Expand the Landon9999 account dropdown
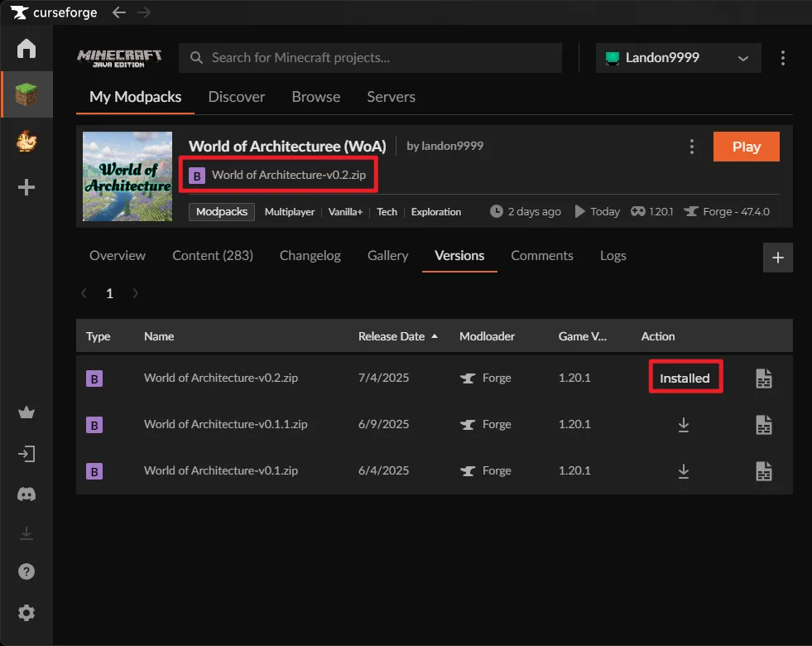This screenshot has width=812, height=646. click(678, 57)
